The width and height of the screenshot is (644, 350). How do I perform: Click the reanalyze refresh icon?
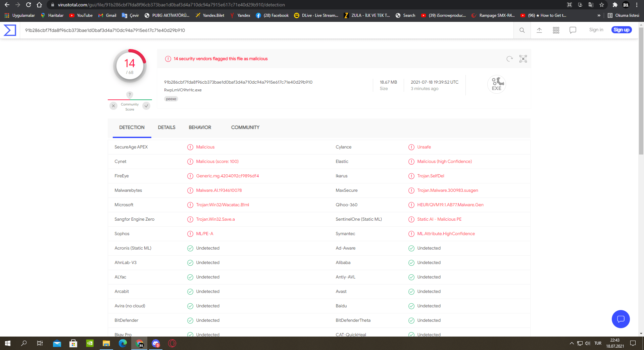click(509, 59)
